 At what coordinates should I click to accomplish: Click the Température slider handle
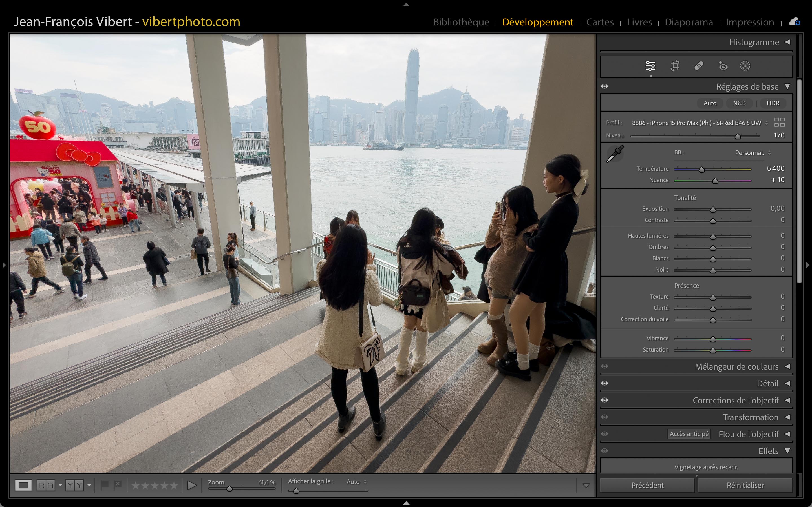[x=701, y=170]
